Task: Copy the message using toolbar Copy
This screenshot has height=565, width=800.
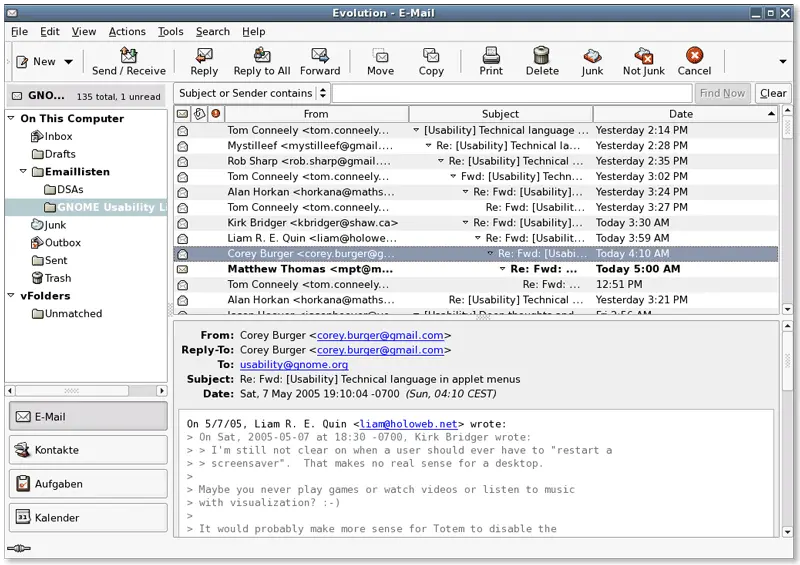Action: [431, 61]
